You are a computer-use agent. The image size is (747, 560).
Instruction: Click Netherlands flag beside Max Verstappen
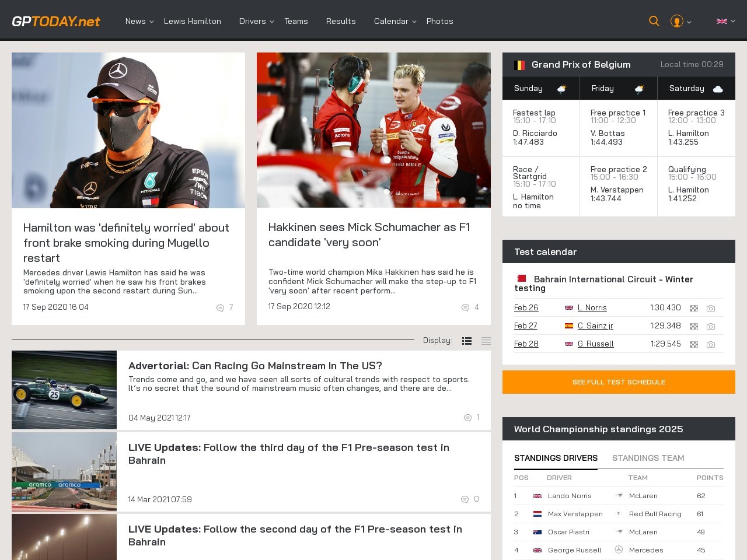[537, 514]
